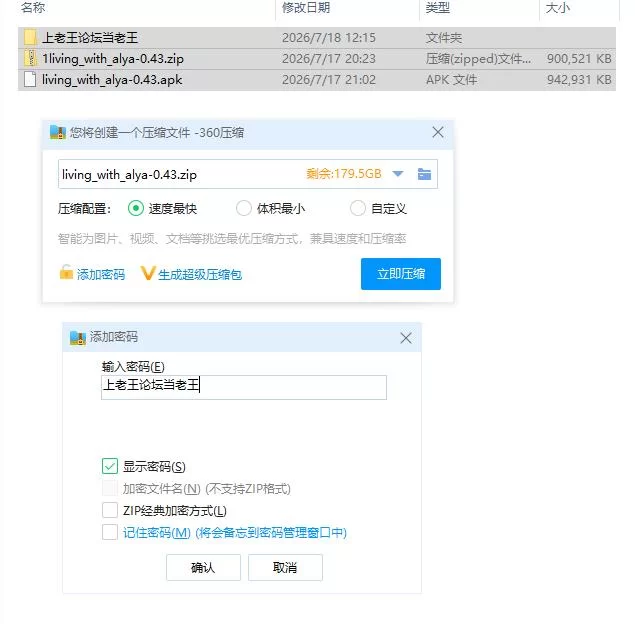Expand the archive path dropdown arrow
Screen dimensions: 635x624
tap(398, 174)
